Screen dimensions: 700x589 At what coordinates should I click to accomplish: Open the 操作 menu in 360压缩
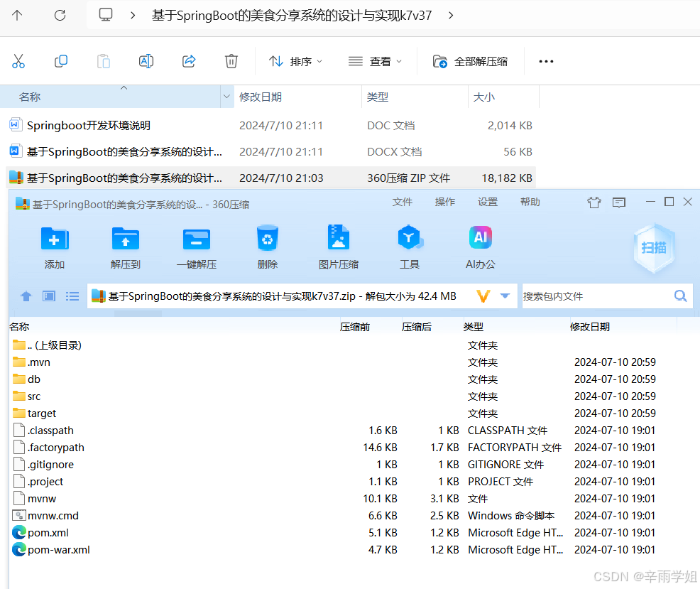[x=444, y=202]
